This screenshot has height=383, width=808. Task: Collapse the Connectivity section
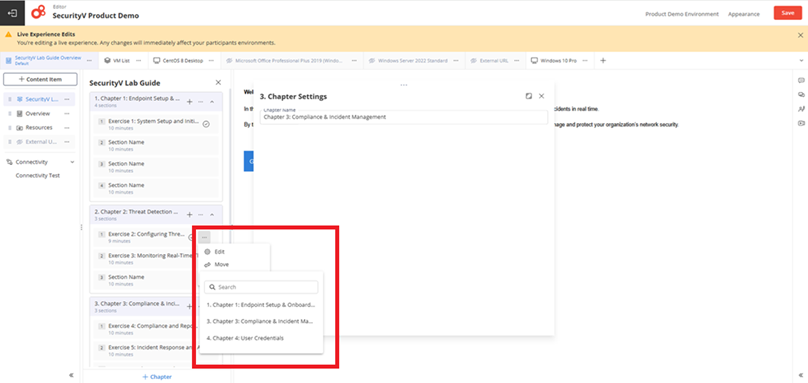[x=72, y=162]
